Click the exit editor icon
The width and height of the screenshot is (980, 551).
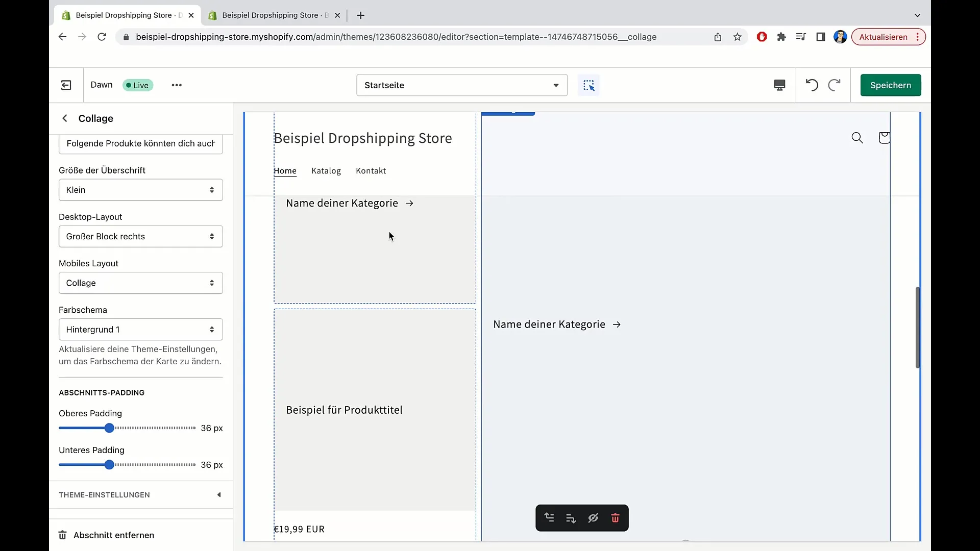click(x=66, y=85)
